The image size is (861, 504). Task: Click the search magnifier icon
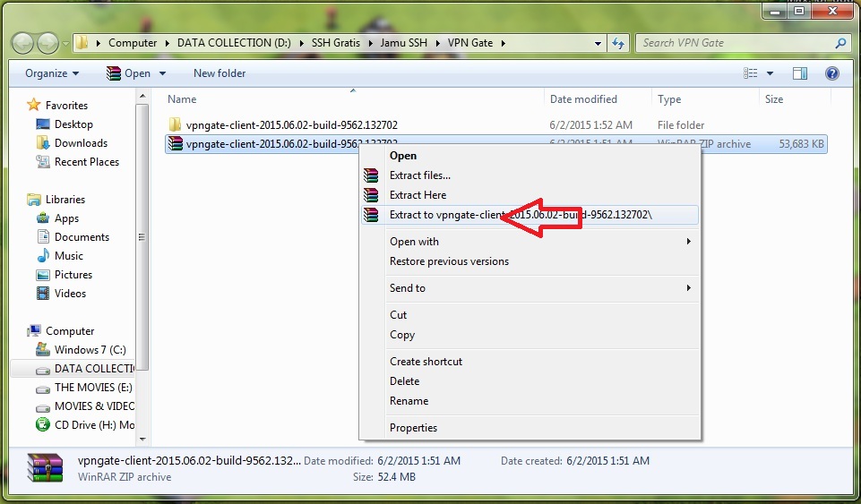pyautogui.click(x=840, y=43)
